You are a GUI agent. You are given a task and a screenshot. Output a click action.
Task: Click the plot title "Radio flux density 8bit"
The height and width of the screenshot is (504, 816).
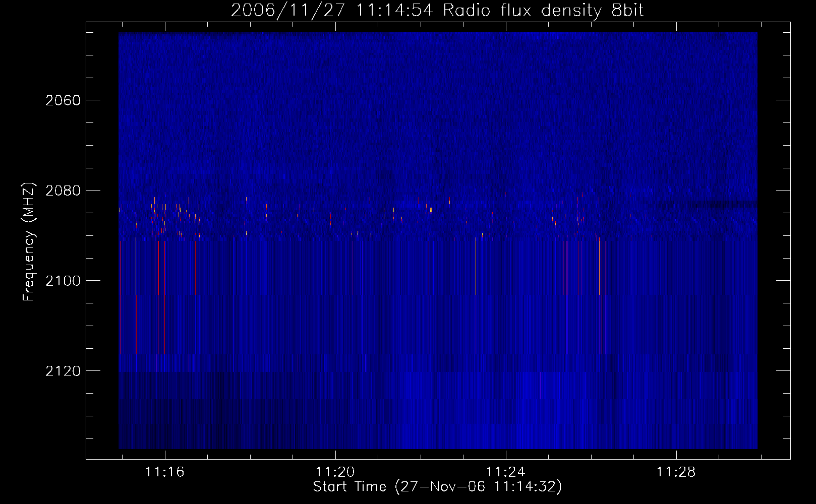click(x=543, y=11)
